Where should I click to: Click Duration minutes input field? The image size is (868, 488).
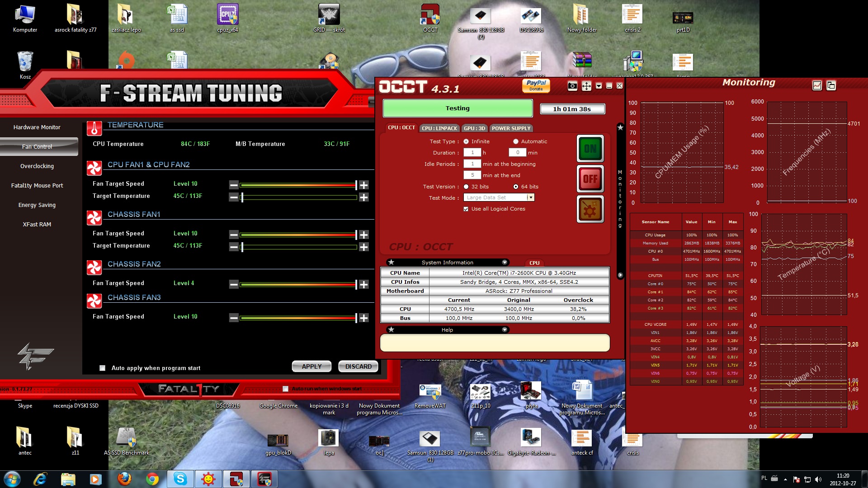pyautogui.click(x=518, y=153)
